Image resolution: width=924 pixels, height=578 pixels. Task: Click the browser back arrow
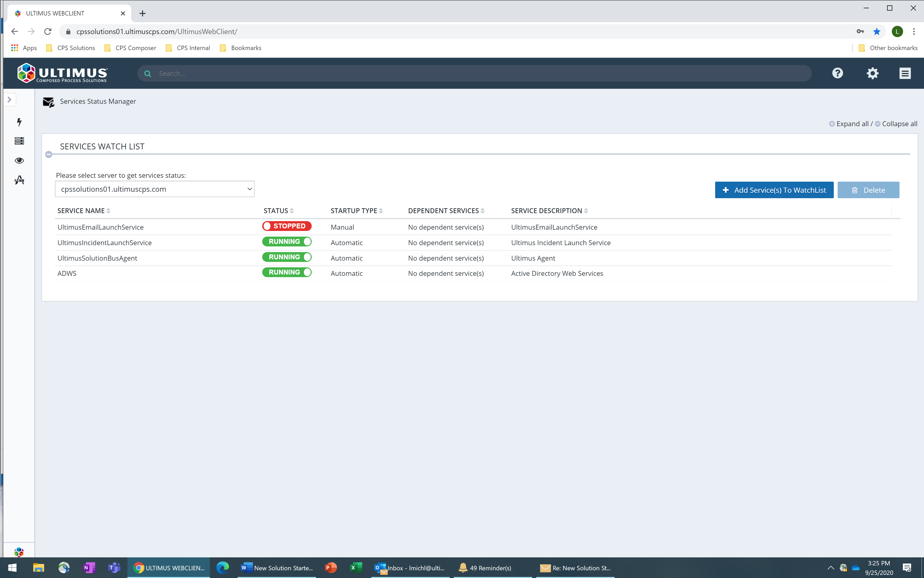coord(14,31)
